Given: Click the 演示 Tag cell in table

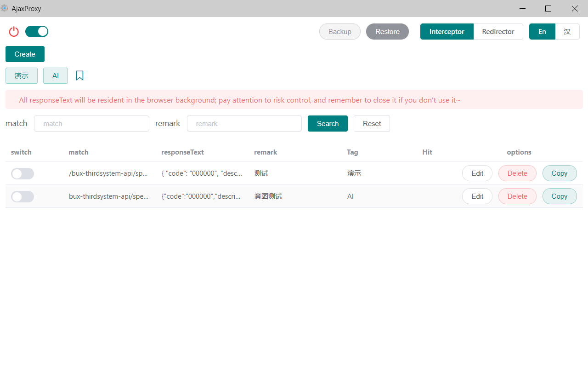Looking at the screenshot, I should (354, 173).
